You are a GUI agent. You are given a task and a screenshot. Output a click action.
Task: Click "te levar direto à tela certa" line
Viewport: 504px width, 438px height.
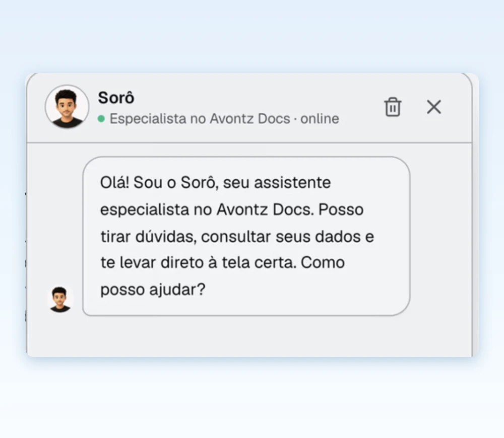click(198, 263)
